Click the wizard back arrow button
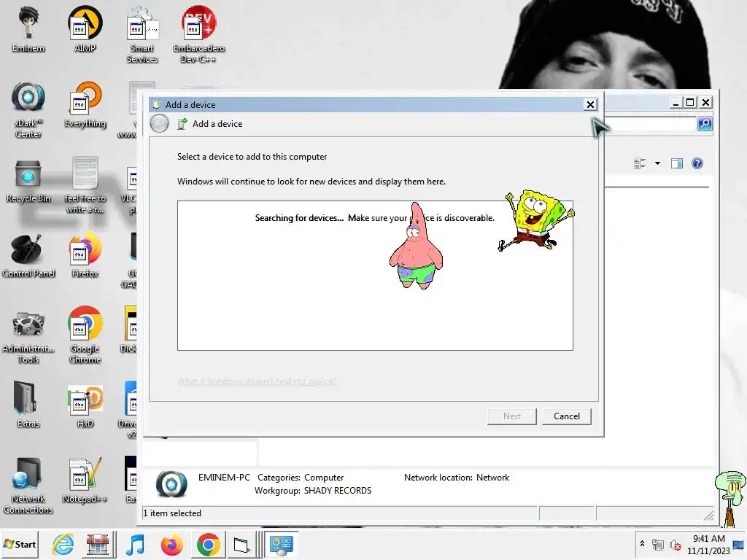747x560 pixels. (159, 124)
